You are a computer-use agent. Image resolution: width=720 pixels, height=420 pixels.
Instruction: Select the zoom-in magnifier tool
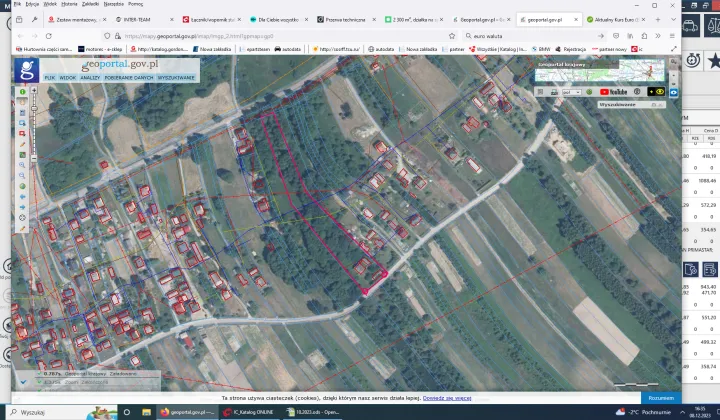click(x=22, y=165)
